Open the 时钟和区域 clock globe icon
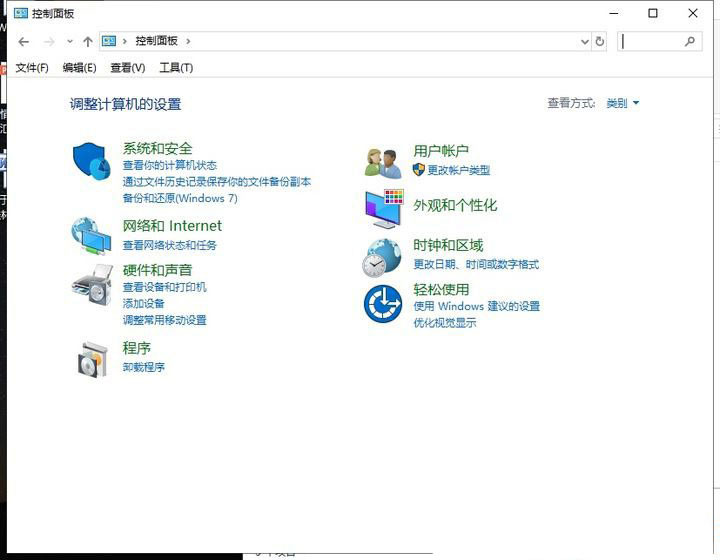Image resolution: width=720 pixels, height=560 pixels. pos(381,258)
